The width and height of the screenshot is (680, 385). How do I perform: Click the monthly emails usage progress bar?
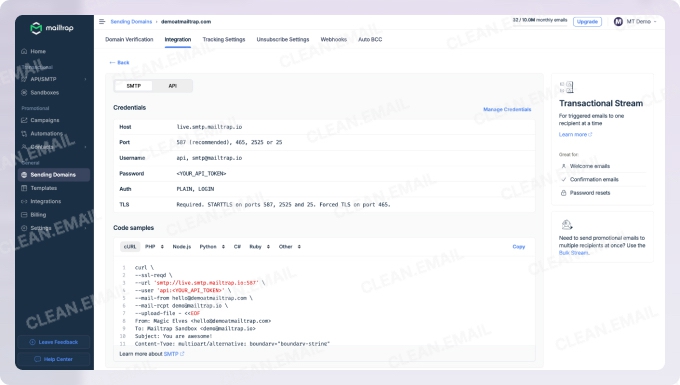(540, 26)
